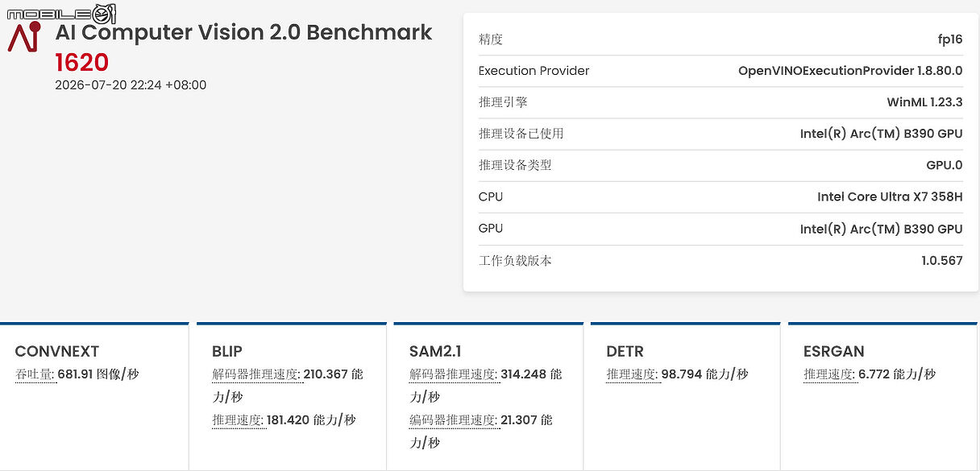
Task: Select the GPU.0 device type value
Action: [945, 165]
